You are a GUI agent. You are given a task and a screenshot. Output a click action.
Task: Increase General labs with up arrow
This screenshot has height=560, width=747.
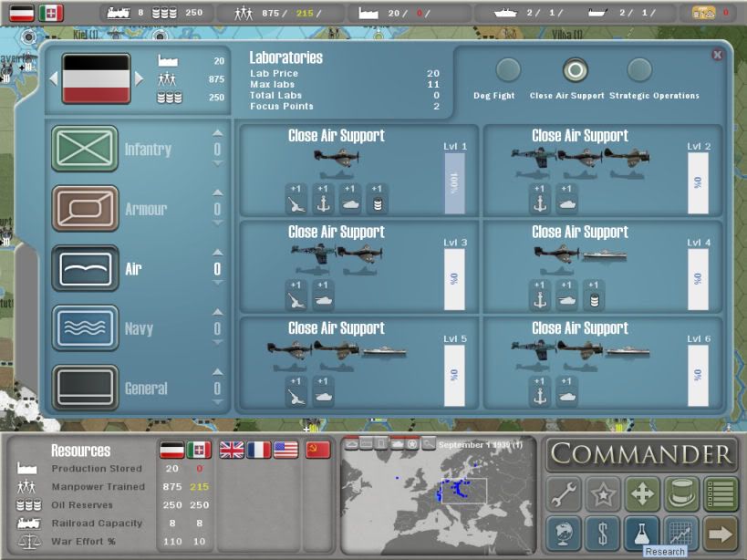pyautogui.click(x=217, y=371)
